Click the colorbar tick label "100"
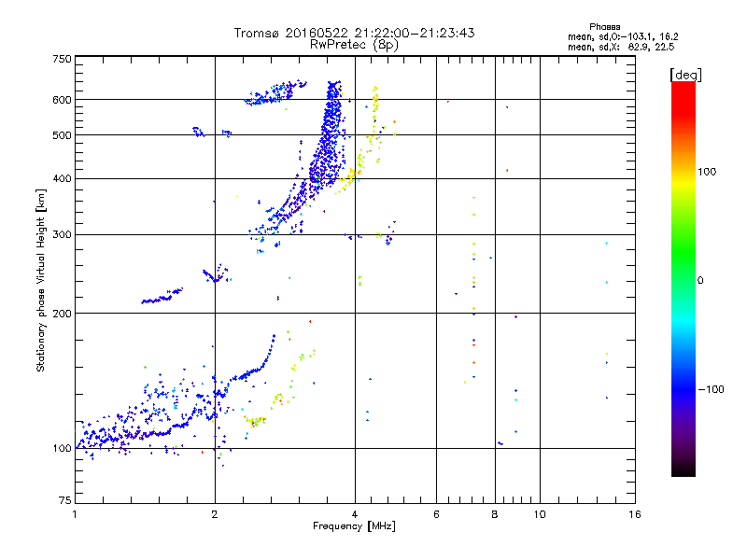 [x=707, y=172]
